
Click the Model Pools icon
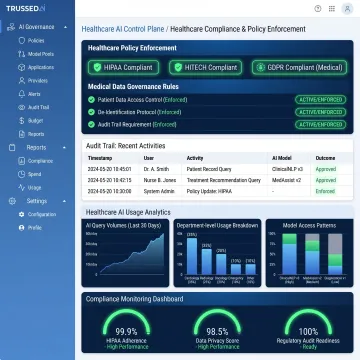[22, 54]
